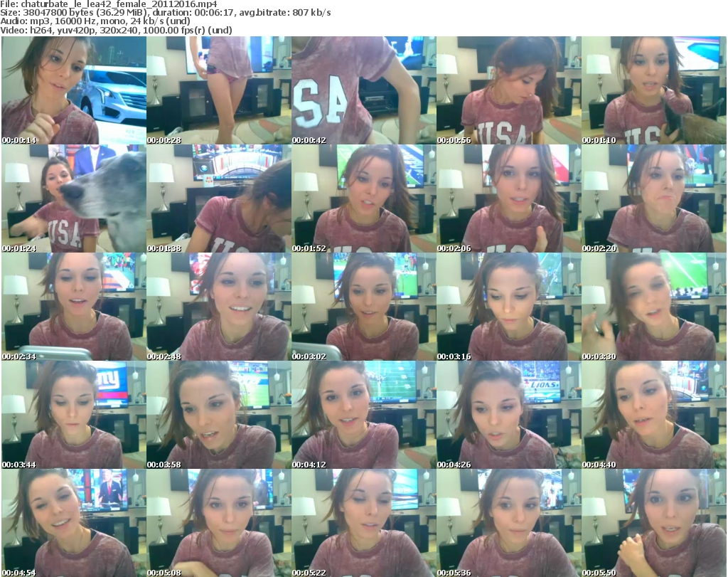
Task: Open the frame thumbnail stamped 00:00:56
Action: click(508, 90)
